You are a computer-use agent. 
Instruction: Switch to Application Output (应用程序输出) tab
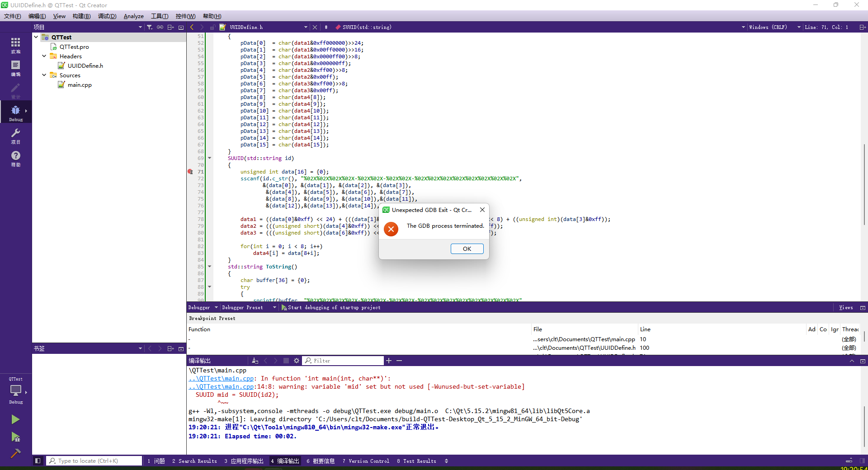click(244, 461)
